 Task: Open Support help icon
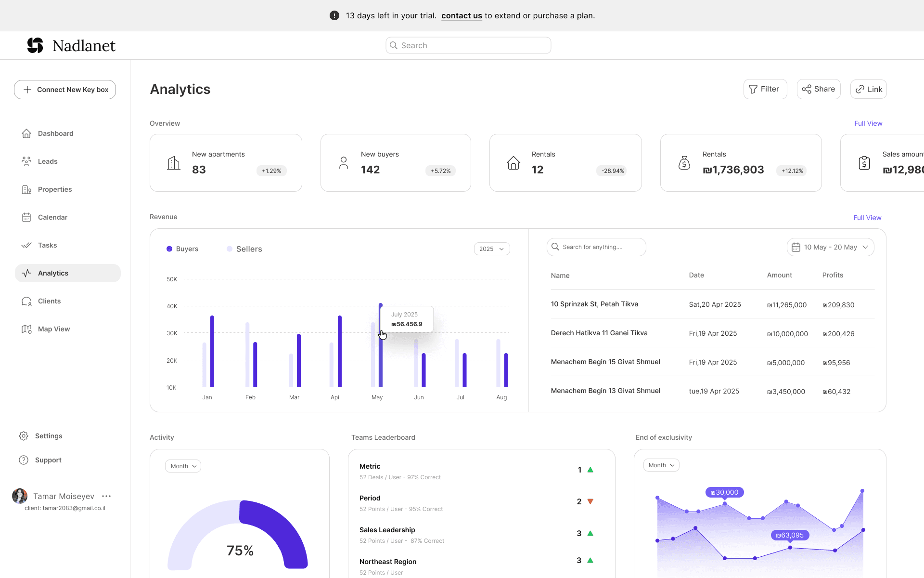(24, 460)
